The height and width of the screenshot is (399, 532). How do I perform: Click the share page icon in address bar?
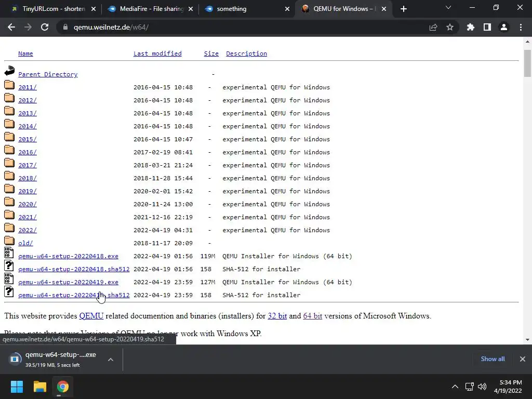coord(433,27)
